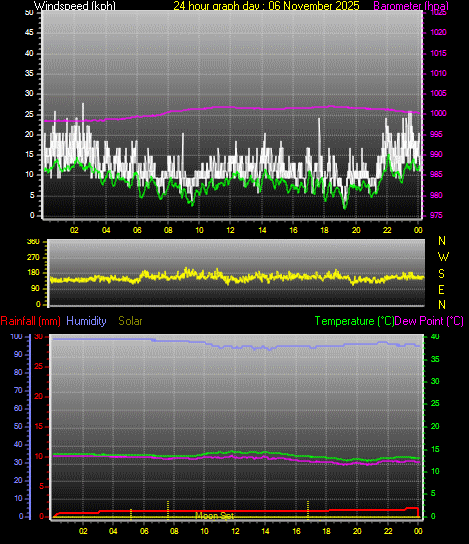Click the E compass letter beside direction chart
Screen dimensions: 469x544
pos(441,289)
